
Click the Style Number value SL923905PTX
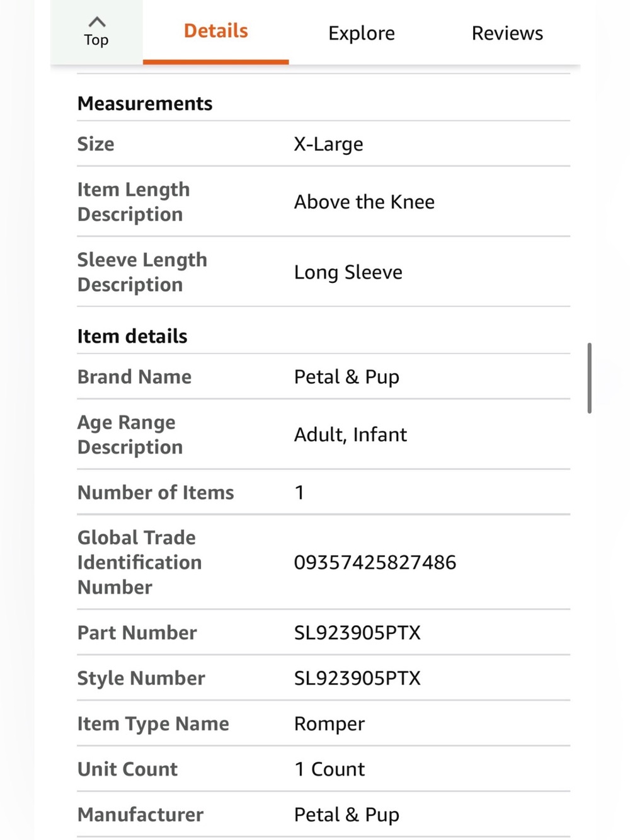coord(357,678)
